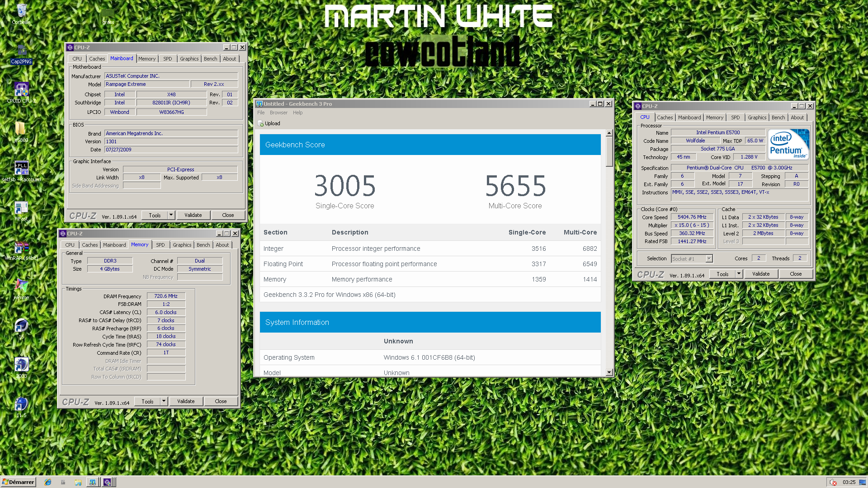Click the CPU-Z taskbar button

pos(107,482)
